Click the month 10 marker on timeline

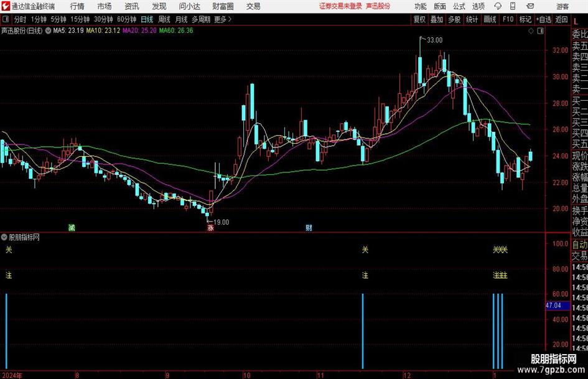tap(246, 375)
